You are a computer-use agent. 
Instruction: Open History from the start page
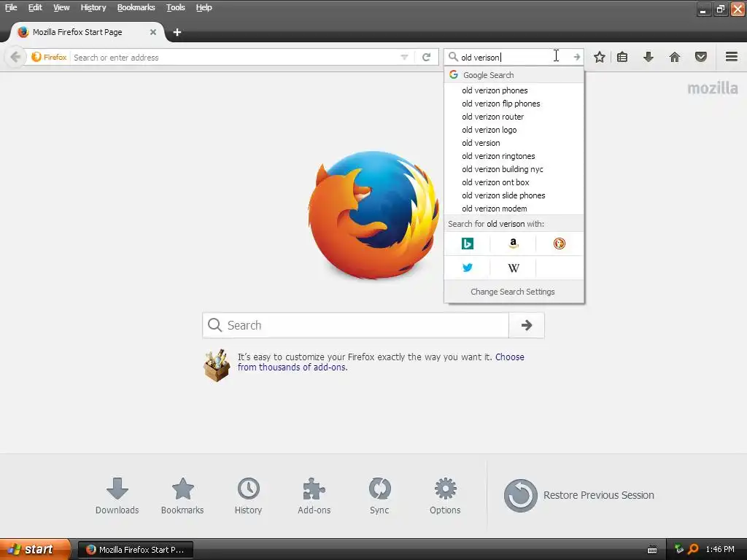(248, 496)
